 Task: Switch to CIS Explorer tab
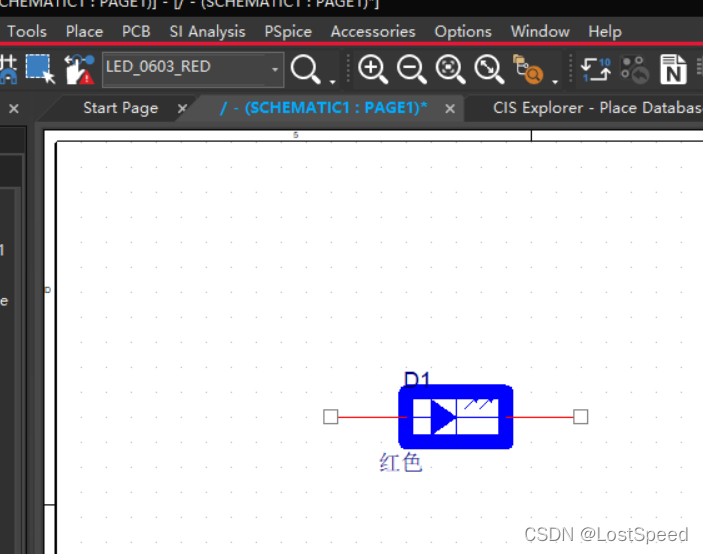click(x=596, y=108)
